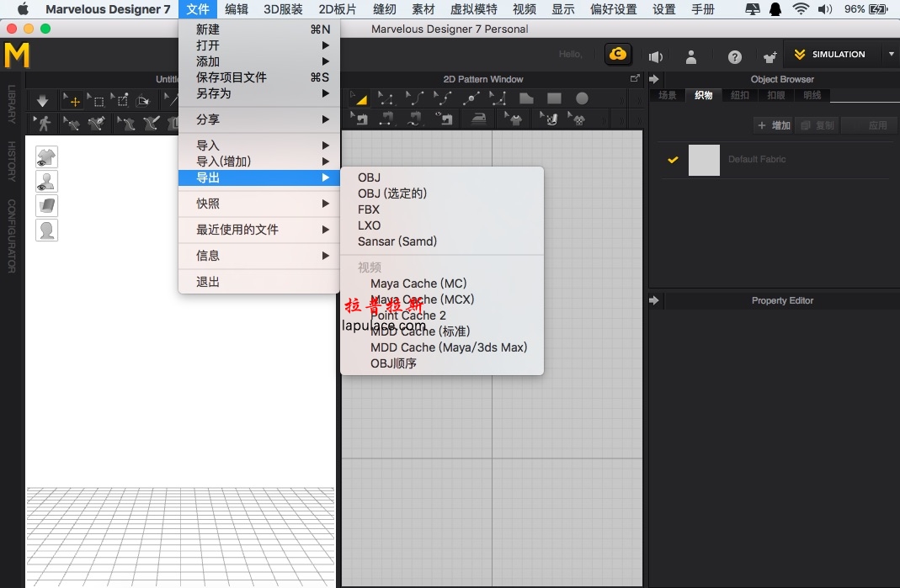The width and height of the screenshot is (900, 588).
Task: Toggle the avatar head display icon
Action: (x=46, y=230)
